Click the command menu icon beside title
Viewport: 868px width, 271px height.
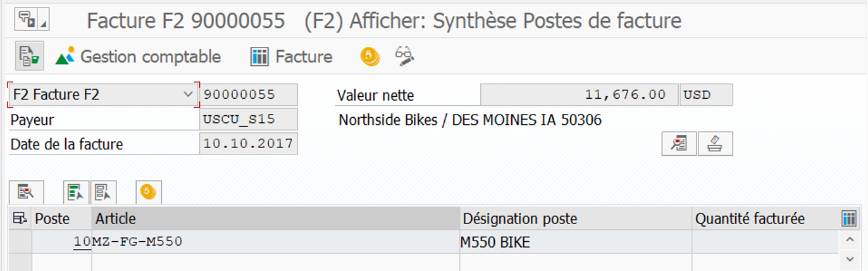point(25,20)
